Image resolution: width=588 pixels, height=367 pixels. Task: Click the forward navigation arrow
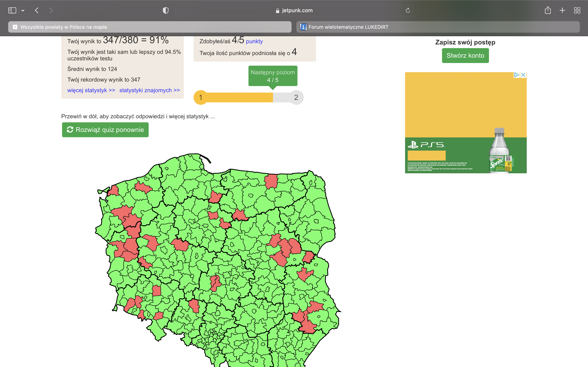coord(51,10)
